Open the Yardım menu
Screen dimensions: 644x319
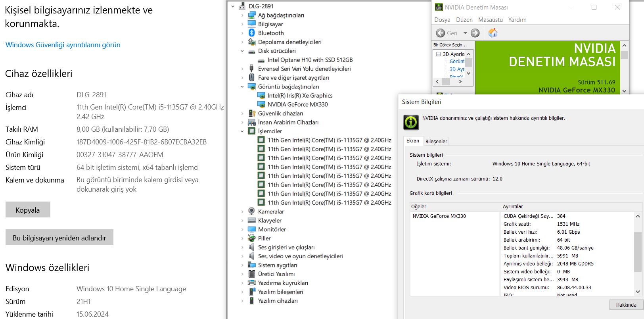click(517, 20)
